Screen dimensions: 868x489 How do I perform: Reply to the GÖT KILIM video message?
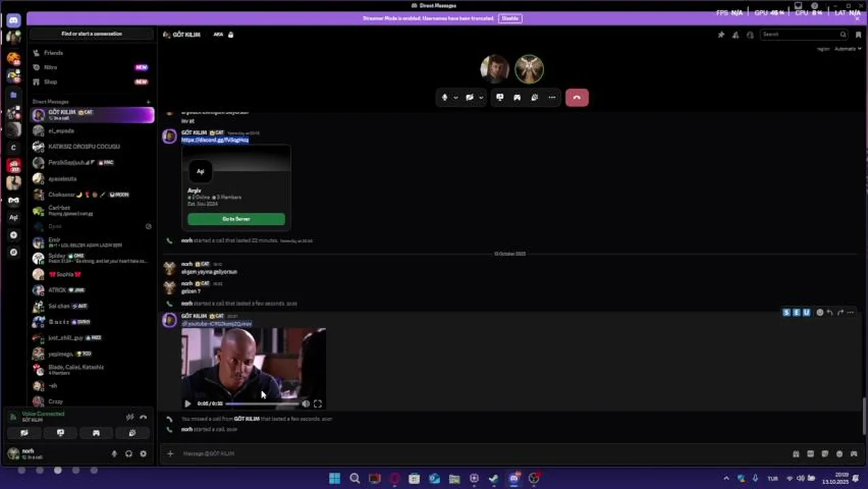829,312
